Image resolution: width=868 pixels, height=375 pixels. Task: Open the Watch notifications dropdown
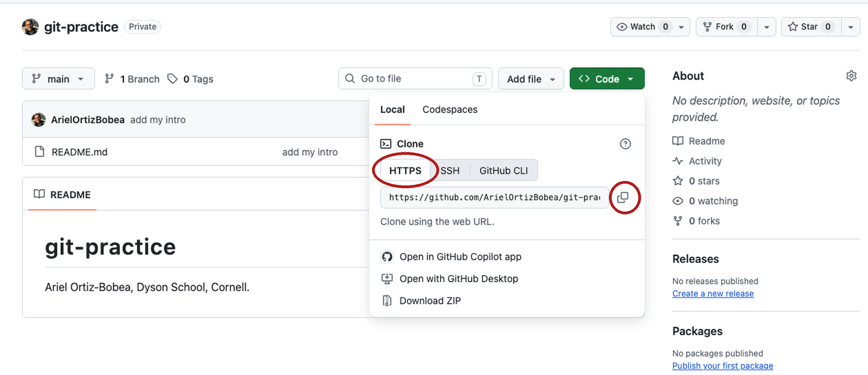coord(650,27)
